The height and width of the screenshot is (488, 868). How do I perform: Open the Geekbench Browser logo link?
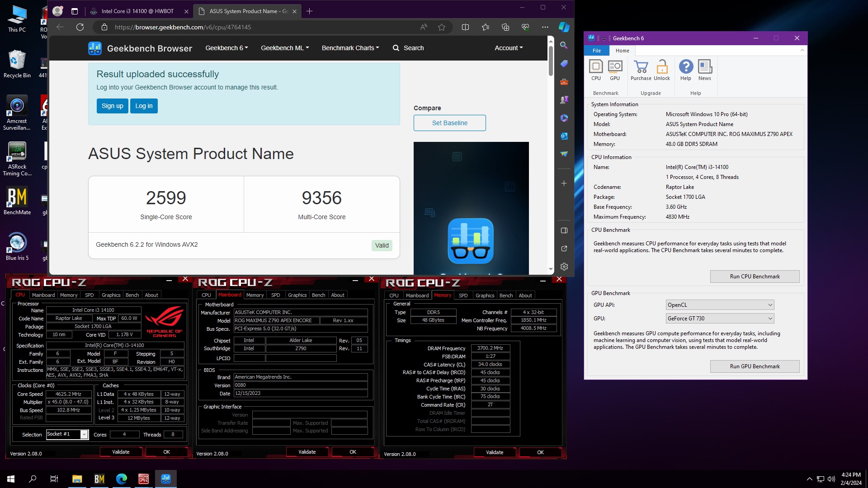click(140, 48)
